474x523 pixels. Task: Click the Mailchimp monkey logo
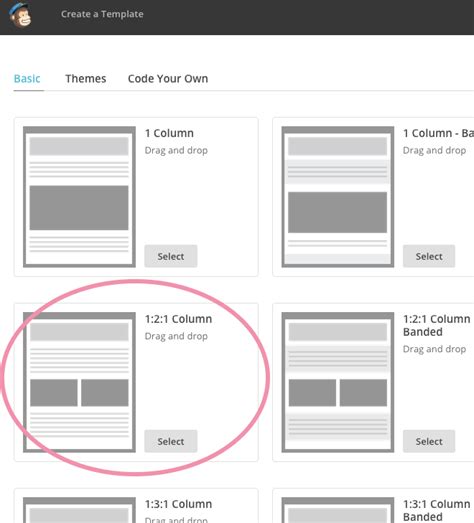[20, 15]
